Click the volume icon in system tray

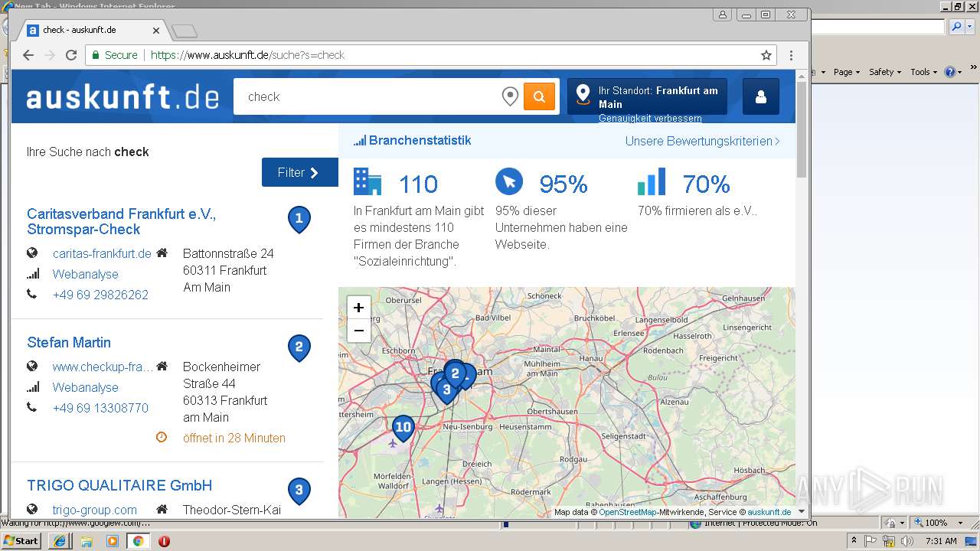907,541
